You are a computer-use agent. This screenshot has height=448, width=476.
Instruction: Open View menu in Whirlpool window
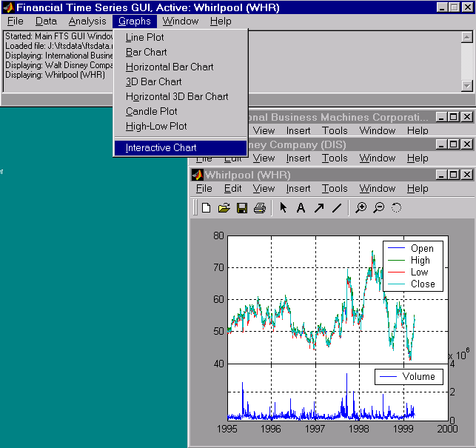tap(264, 189)
